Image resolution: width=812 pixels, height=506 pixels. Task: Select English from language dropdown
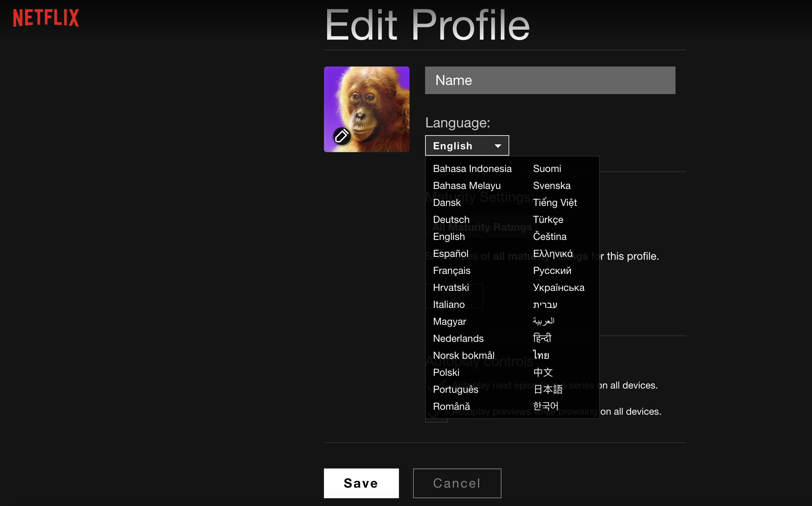[448, 236]
